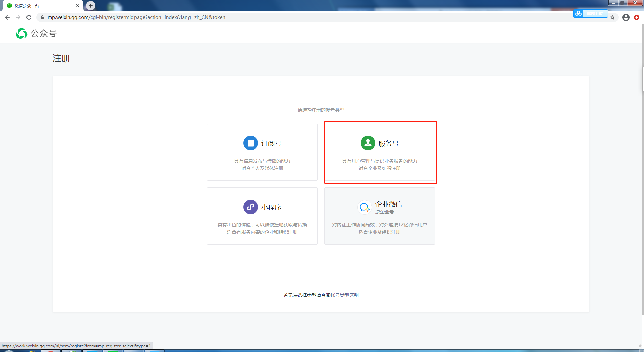Reload the current page
644x352 pixels.
click(x=29, y=17)
